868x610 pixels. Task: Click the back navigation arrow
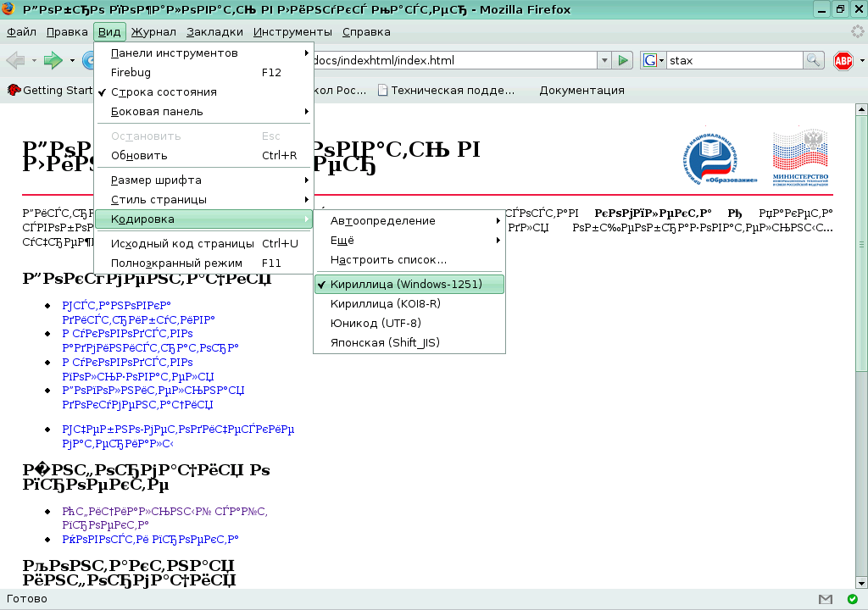14,60
